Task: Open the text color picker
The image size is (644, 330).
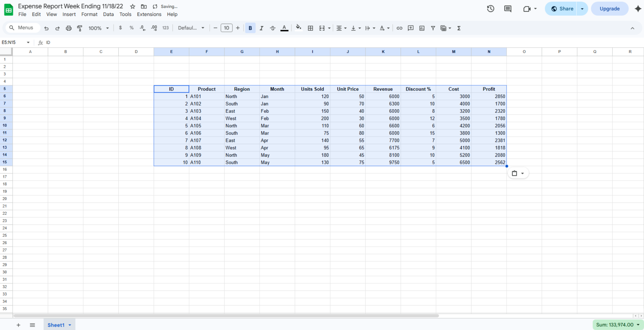Action: point(284,28)
